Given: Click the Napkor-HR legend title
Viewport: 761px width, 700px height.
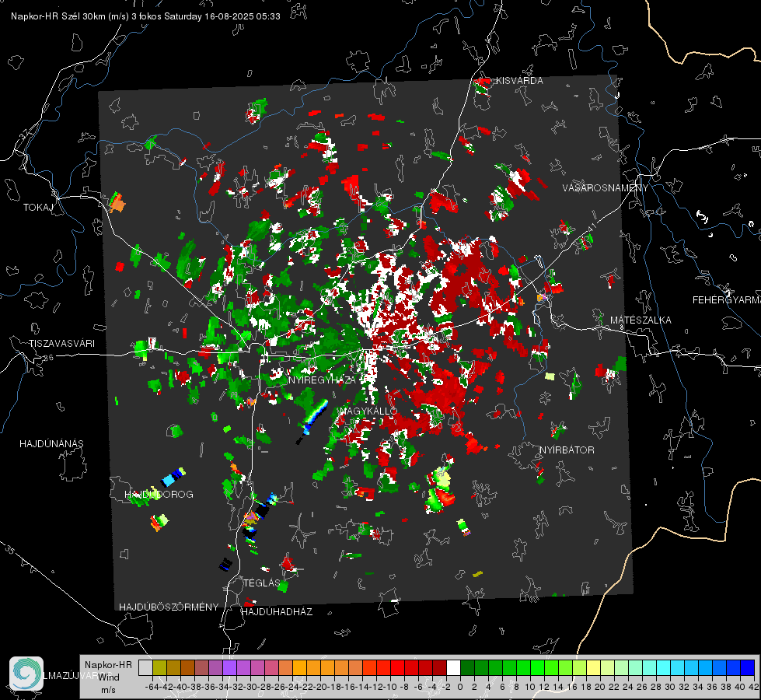Looking at the screenshot, I should [x=108, y=665].
